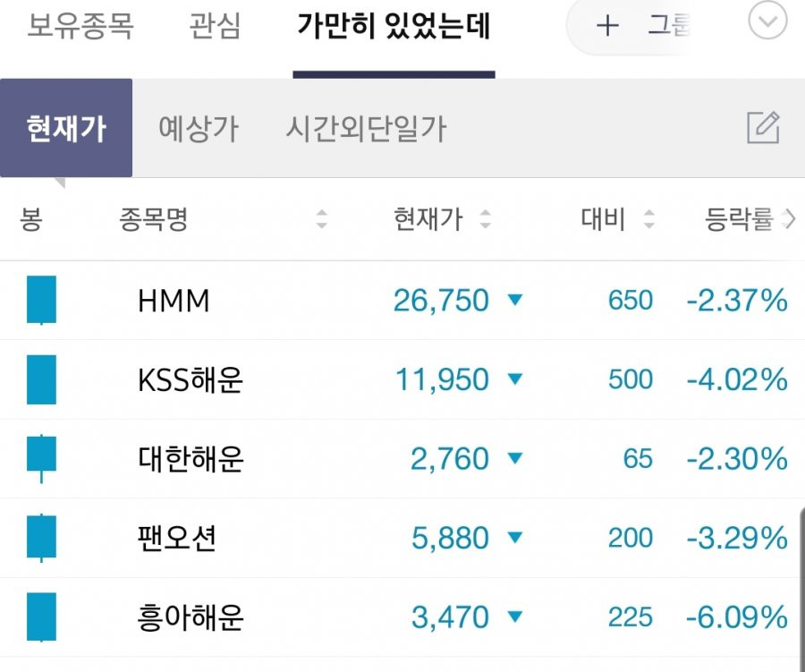
Task: Open the 흥아해운 candlestick icon
Action: pos(41,617)
